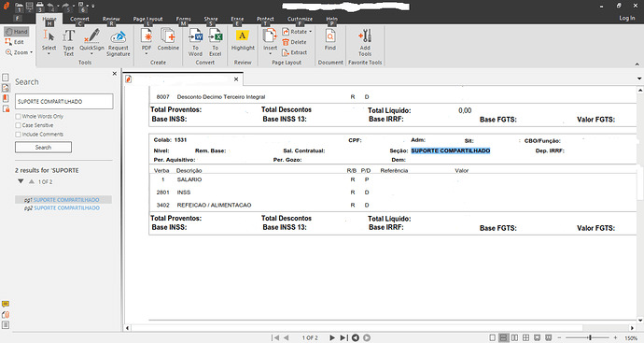The width and height of the screenshot is (644, 343).
Task: Click the Undo arrow in quick access toolbar
Action: 50,7
